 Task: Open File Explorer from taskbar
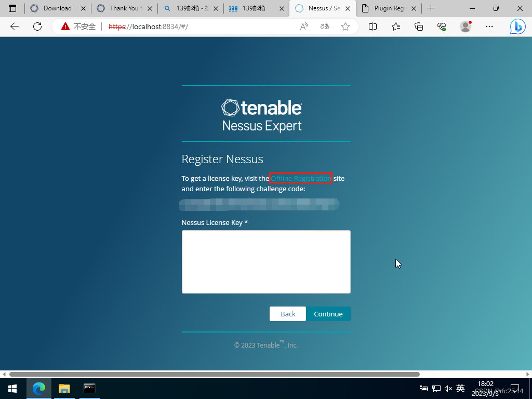pos(64,389)
